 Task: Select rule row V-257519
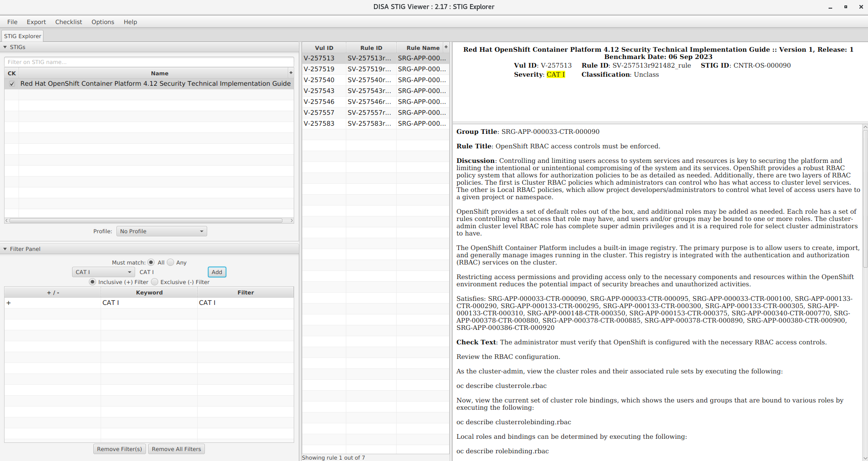click(x=375, y=69)
